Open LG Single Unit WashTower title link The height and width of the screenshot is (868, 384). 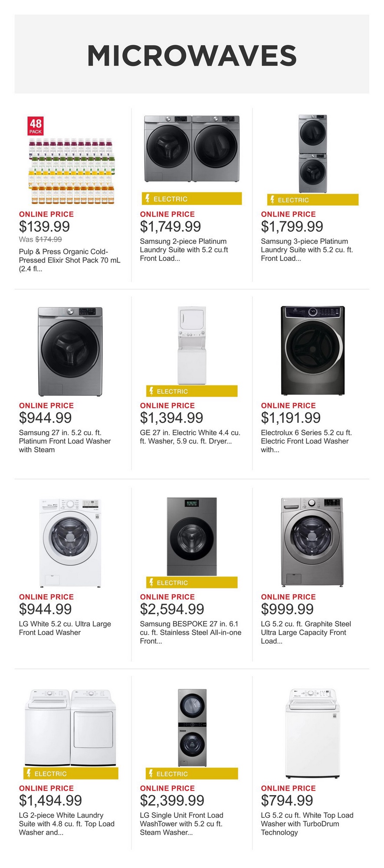click(181, 824)
